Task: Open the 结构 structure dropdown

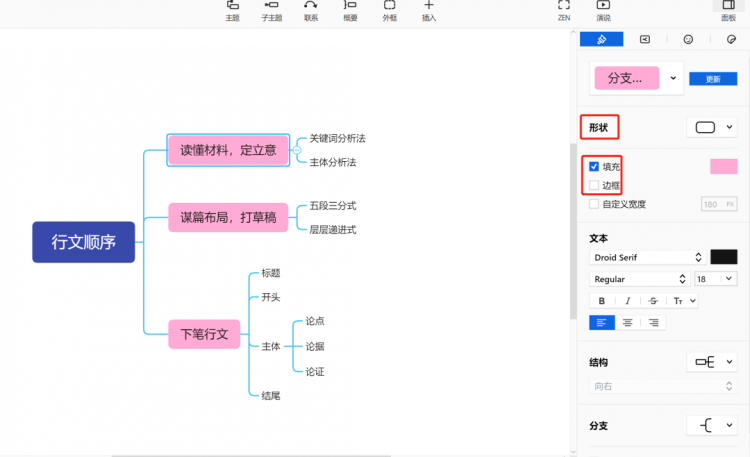Action: point(712,362)
